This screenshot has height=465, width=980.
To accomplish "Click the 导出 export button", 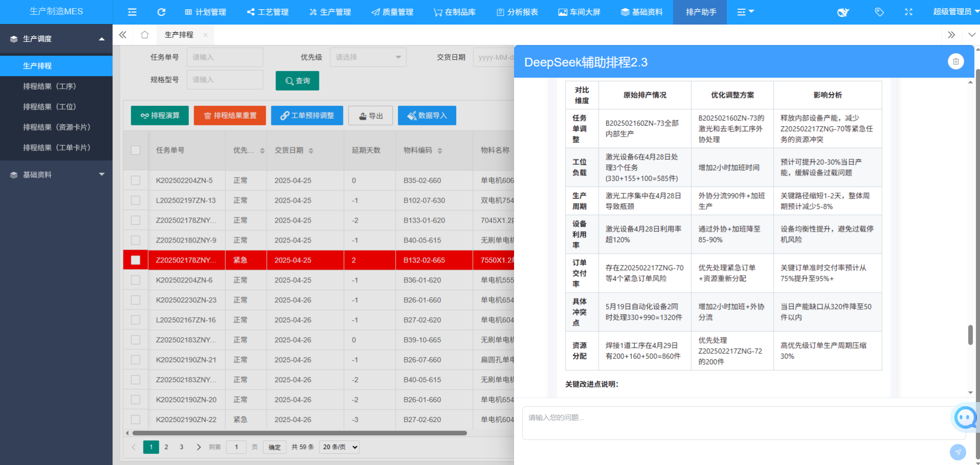I will point(371,116).
